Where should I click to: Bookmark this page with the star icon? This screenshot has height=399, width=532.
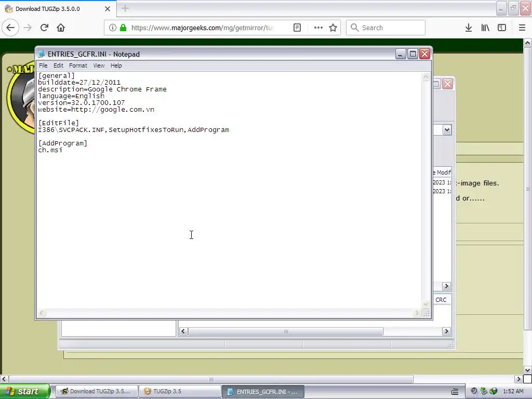[333, 28]
